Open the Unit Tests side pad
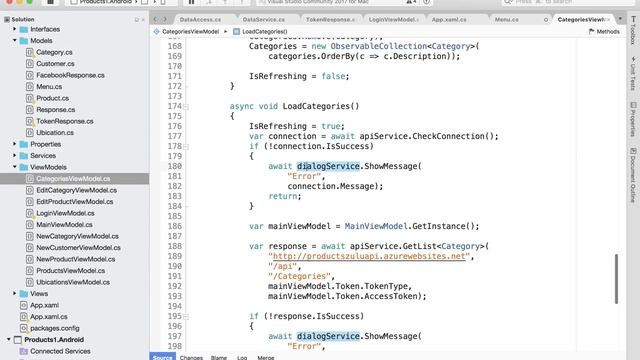The height and width of the screenshot is (360, 640). 633,73
